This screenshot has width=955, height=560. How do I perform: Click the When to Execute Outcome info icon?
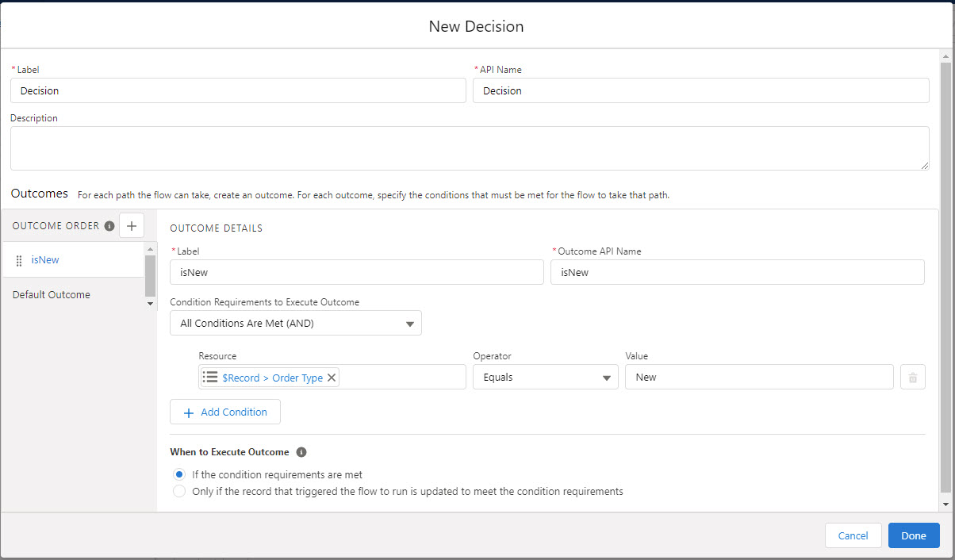point(301,452)
